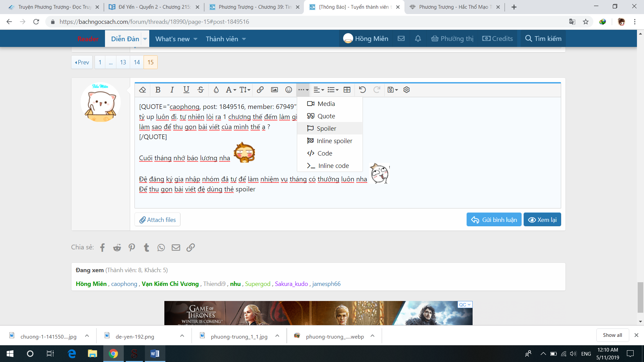Choose Inline code menu entry

coord(333,166)
